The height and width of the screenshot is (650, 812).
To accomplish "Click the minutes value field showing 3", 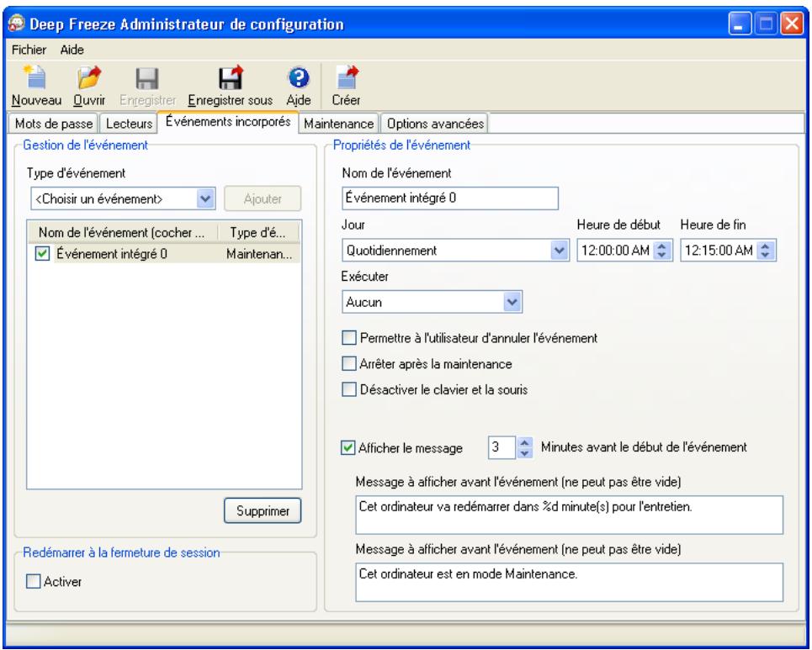I will click(x=502, y=447).
